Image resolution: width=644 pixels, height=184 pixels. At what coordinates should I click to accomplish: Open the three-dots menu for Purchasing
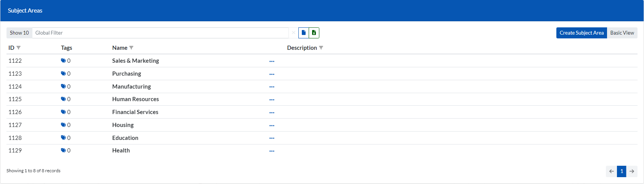pos(272,74)
